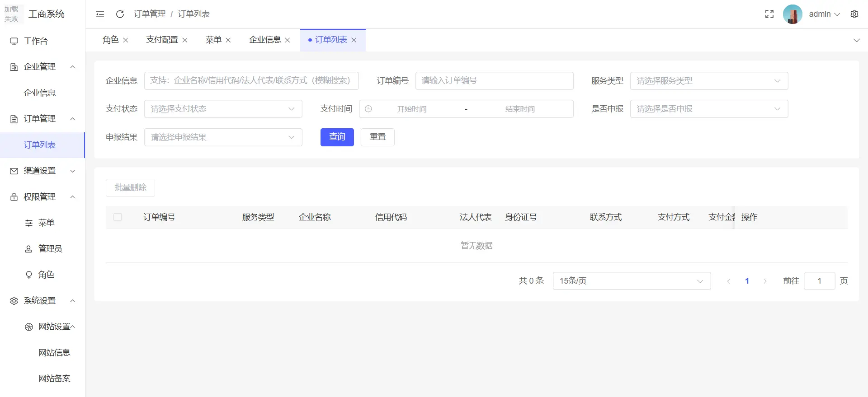This screenshot has height=397, width=868.
Task: Open 管理员 in the sidebar
Action: point(42,249)
